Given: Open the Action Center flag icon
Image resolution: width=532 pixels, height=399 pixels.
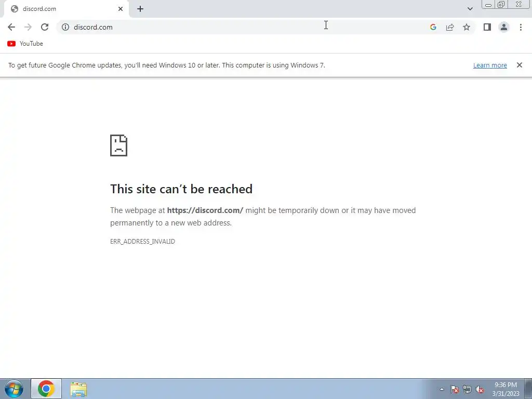Looking at the screenshot, I should (454, 390).
